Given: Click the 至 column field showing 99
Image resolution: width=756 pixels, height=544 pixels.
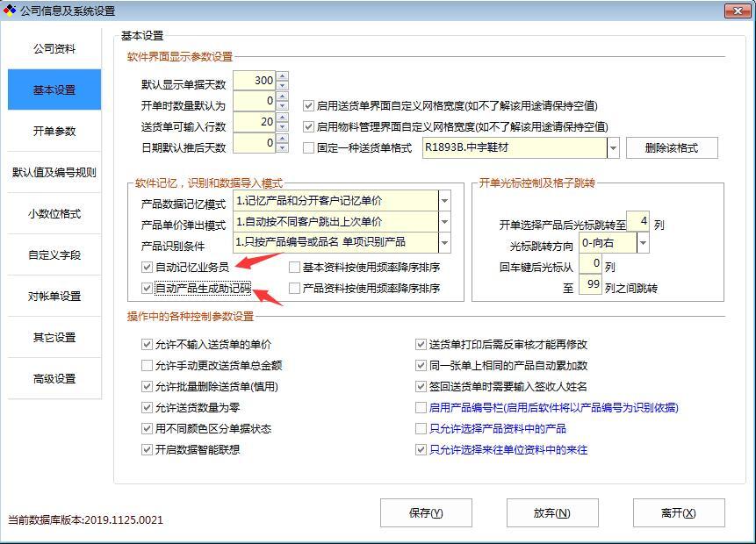Looking at the screenshot, I should click(590, 285).
